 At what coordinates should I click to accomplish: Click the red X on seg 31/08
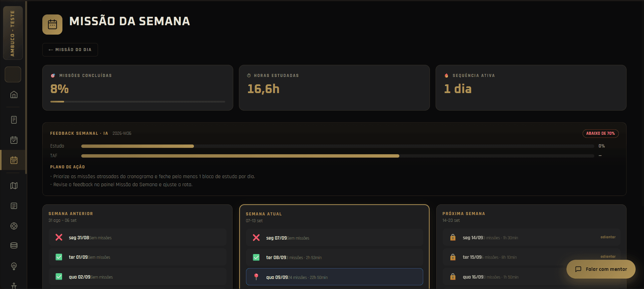[59, 237]
